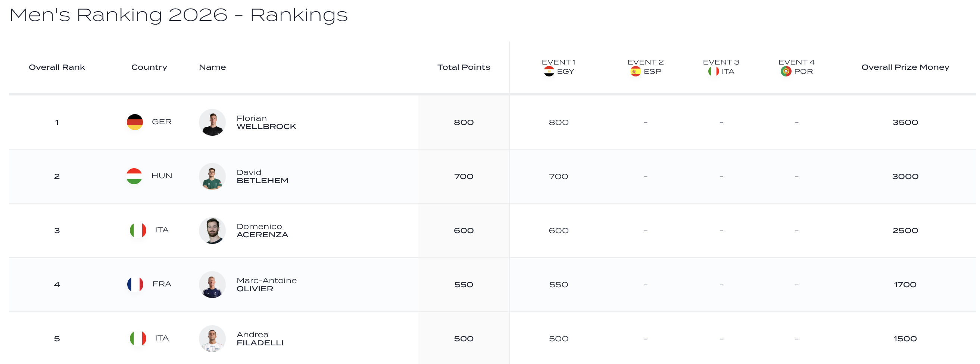
Task: Click the Country column header
Action: 149,68
